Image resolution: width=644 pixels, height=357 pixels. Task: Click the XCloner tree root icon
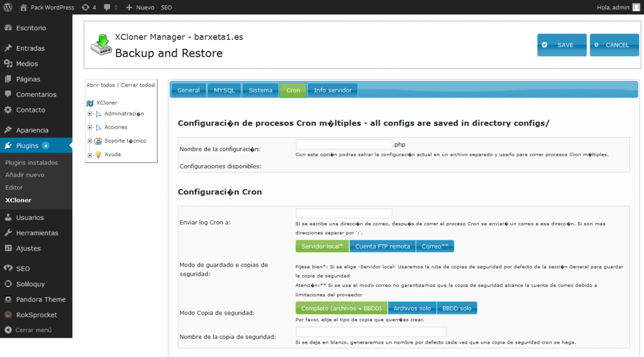90,103
